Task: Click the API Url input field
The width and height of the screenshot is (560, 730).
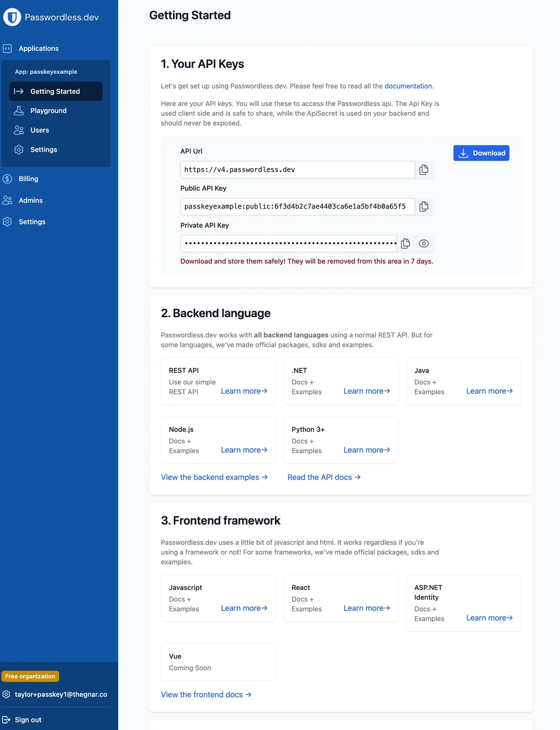Action: (297, 170)
